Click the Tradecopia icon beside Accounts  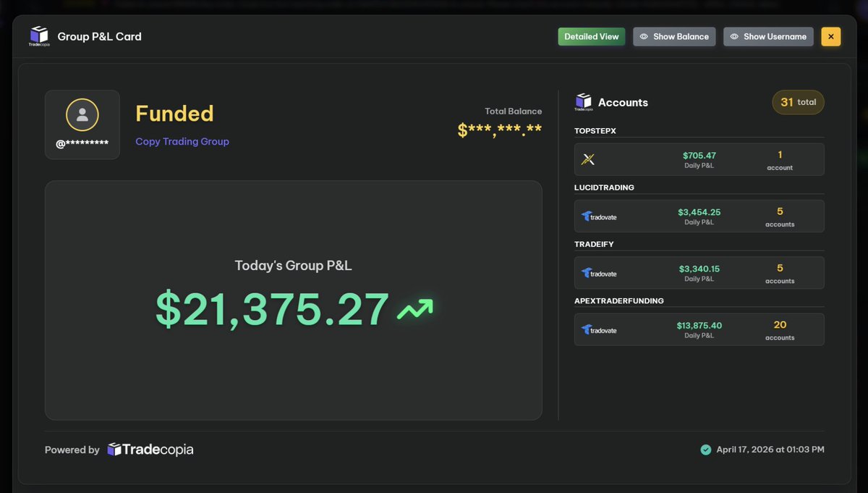pos(584,102)
